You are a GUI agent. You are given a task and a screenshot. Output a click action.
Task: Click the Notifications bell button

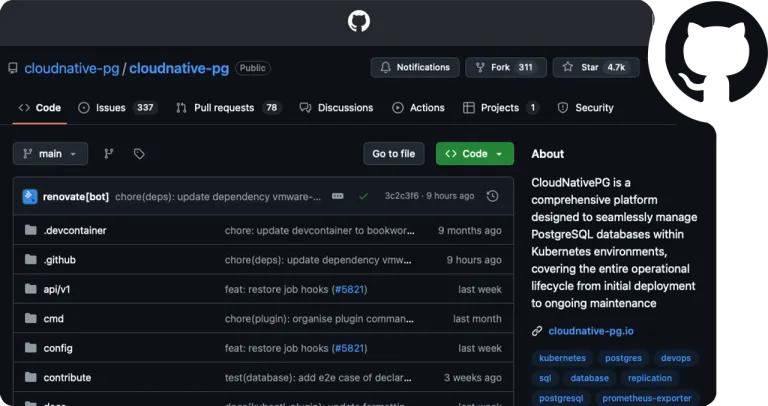coord(415,67)
